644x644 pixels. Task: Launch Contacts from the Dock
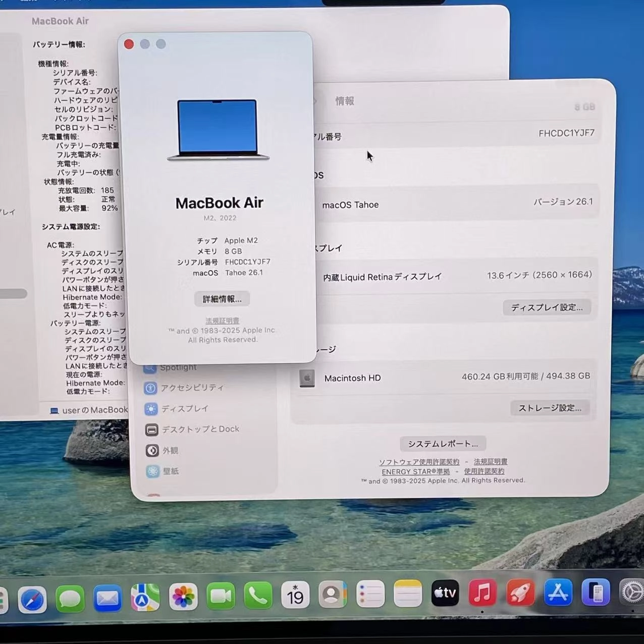(333, 595)
